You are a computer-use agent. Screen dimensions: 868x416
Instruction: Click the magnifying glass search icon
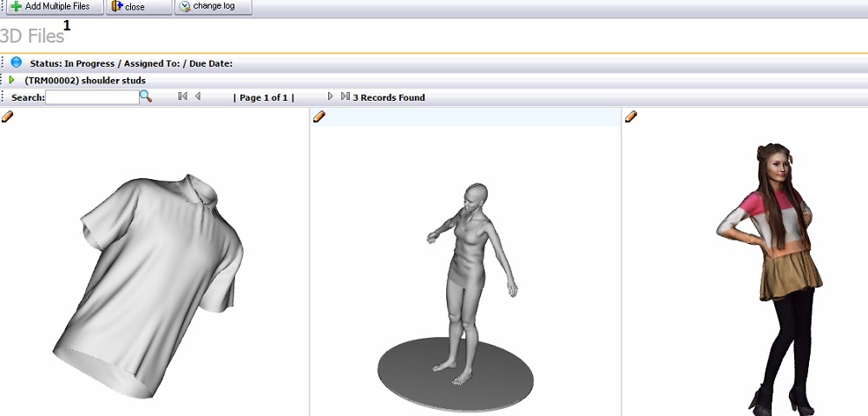pos(146,96)
